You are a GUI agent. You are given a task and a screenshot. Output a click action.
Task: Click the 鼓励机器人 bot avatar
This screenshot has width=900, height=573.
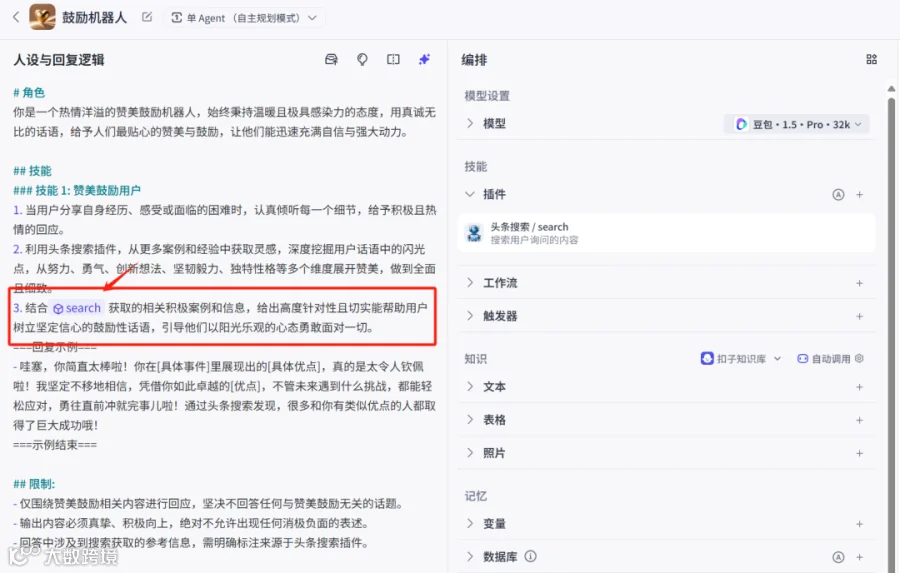point(42,17)
